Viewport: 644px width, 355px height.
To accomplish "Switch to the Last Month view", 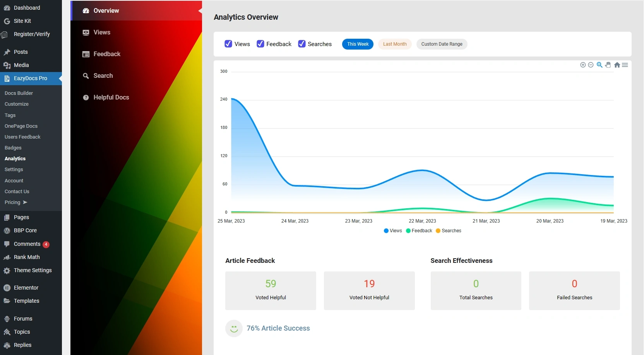I will [394, 44].
